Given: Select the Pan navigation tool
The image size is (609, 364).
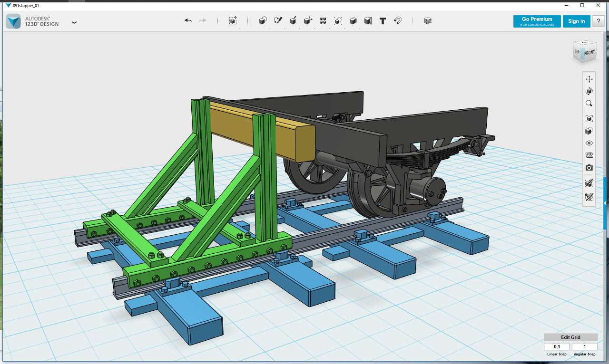Looking at the screenshot, I should click(589, 79).
